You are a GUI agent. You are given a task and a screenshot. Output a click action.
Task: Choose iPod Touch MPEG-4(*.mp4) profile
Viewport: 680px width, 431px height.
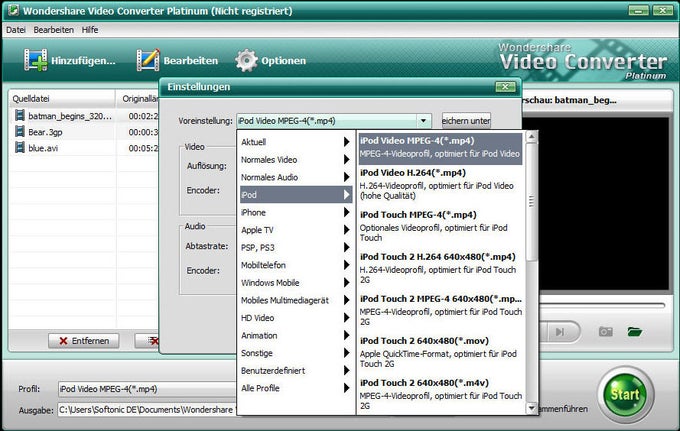click(x=441, y=226)
